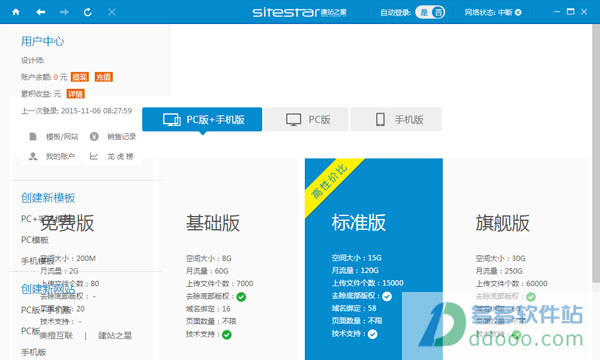
Task: Open 销售记录 coin icon
Action: (x=94, y=137)
